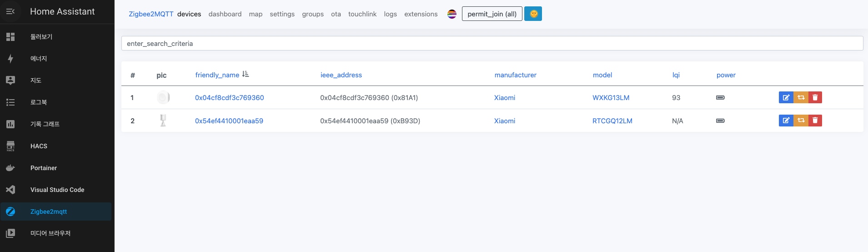The width and height of the screenshot is (868, 252).
Task: Click the WXKG13LM device picture
Action: [x=163, y=97]
